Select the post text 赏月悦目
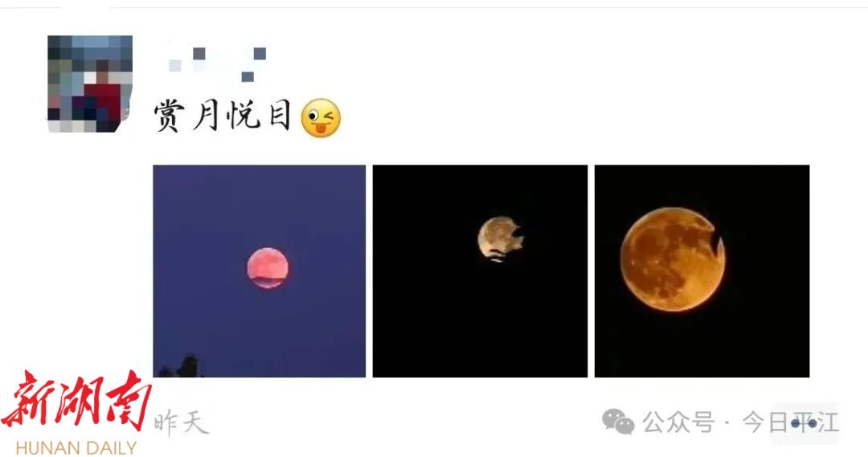868x457 pixels. click(x=223, y=116)
